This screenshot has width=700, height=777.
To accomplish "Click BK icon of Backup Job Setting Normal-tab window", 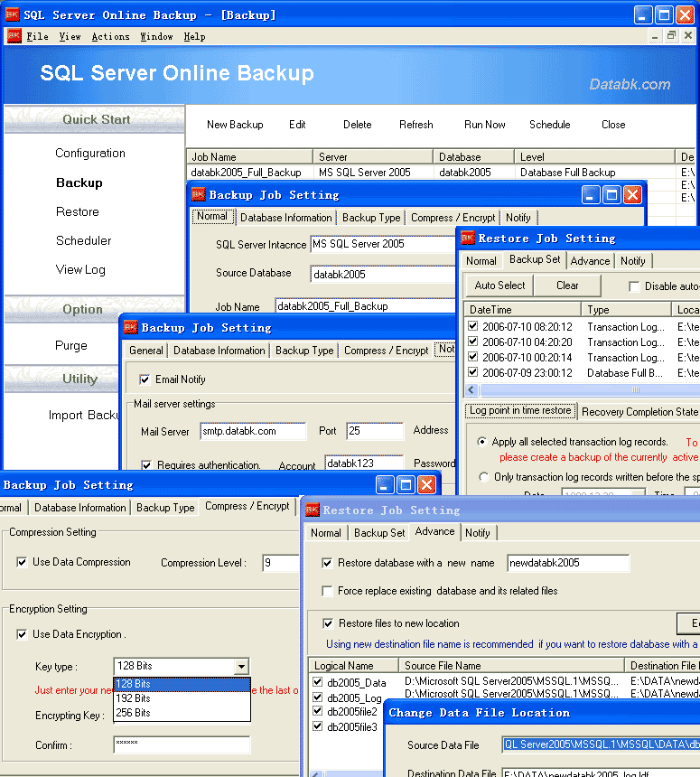I will click(x=198, y=194).
